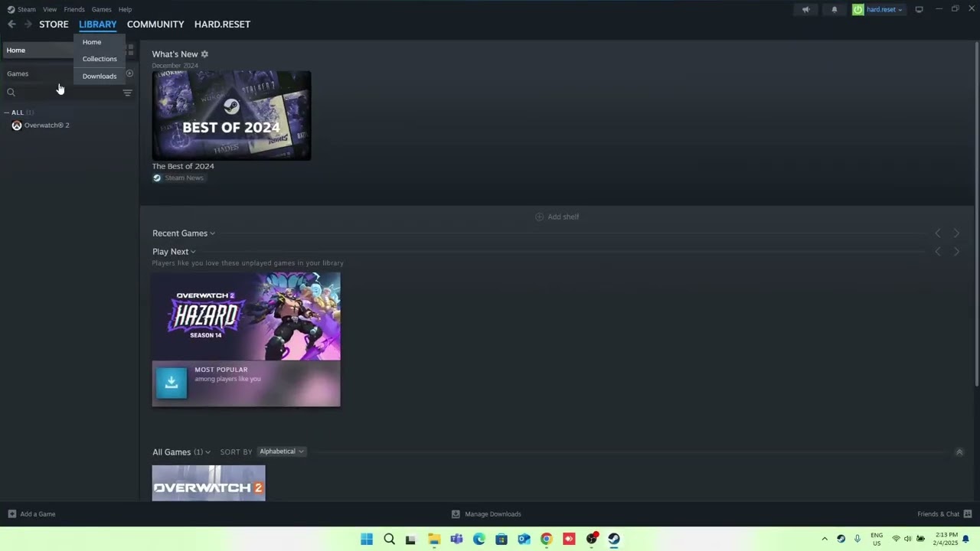
Task: Click the blue download button on Overwatch card
Action: [171, 383]
